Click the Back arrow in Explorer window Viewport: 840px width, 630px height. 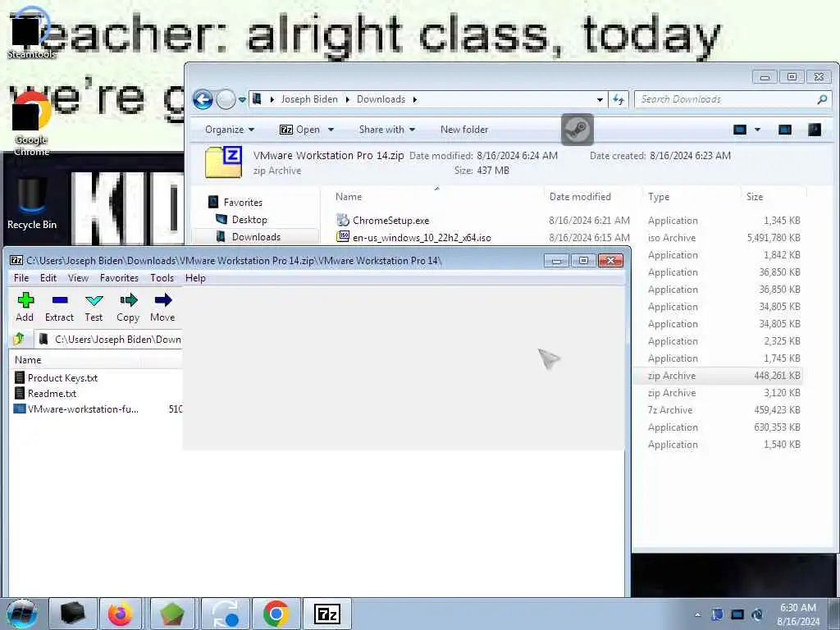(x=203, y=99)
